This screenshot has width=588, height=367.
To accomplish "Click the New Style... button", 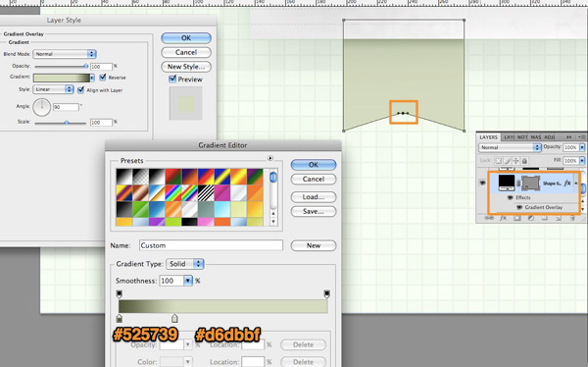I will (186, 67).
